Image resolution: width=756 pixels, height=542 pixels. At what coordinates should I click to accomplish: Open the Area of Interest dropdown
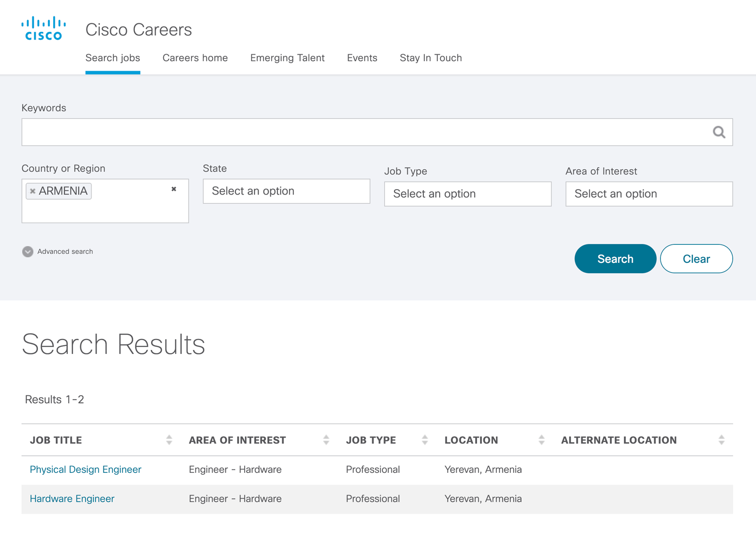coord(649,194)
